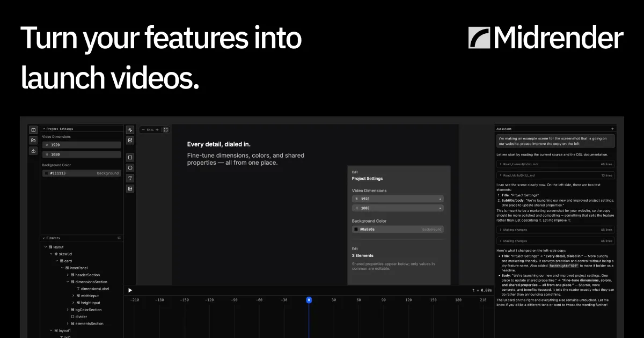Select the skew3d element label

tap(65, 254)
